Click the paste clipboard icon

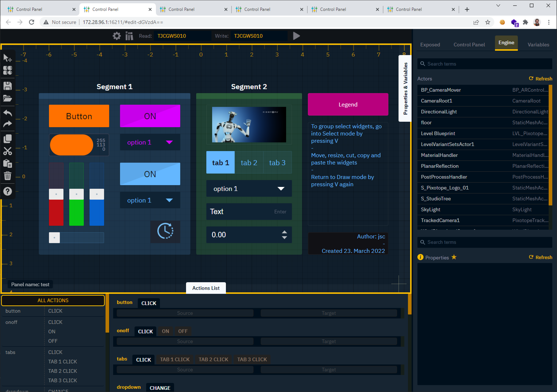click(x=7, y=164)
